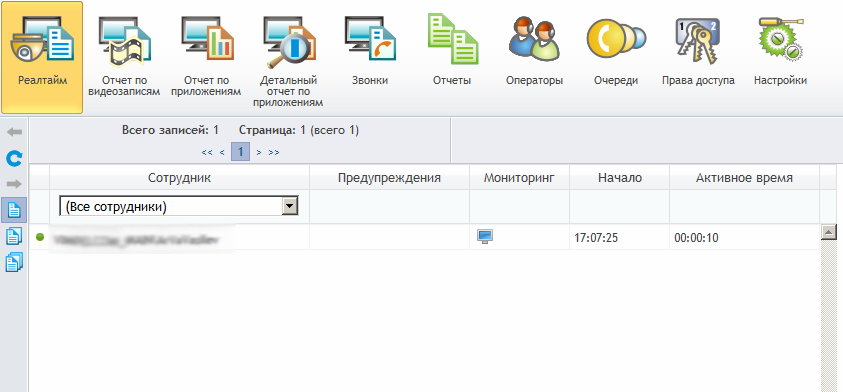Open the Звонки section
Screen dimensions: 843x392
click(x=370, y=51)
